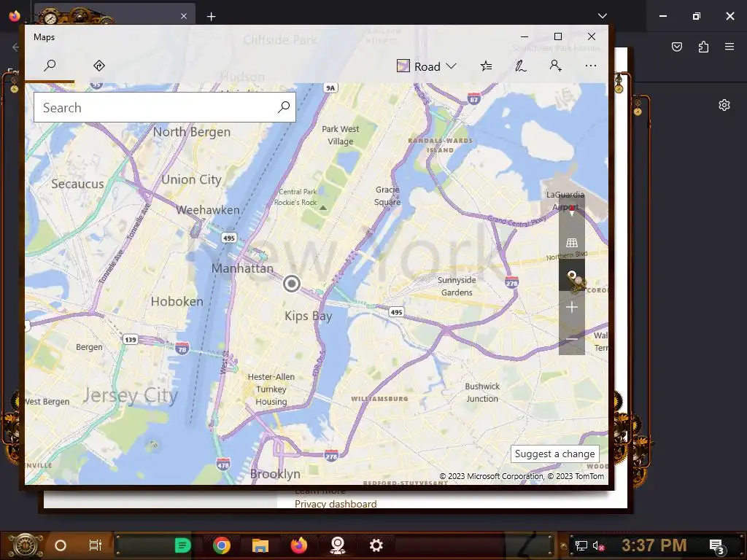Click the sign-in person icon
747x560 pixels.
tap(555, 66)
